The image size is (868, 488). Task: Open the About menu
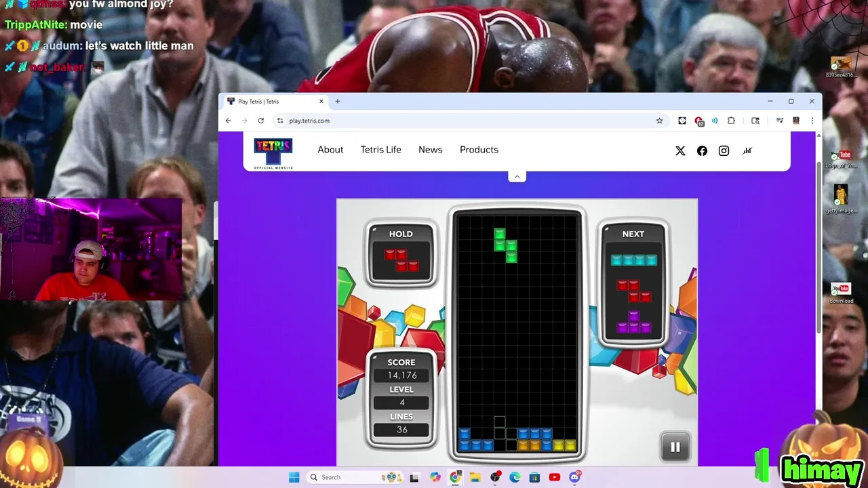pyautogui.click(x=330, y=150)
